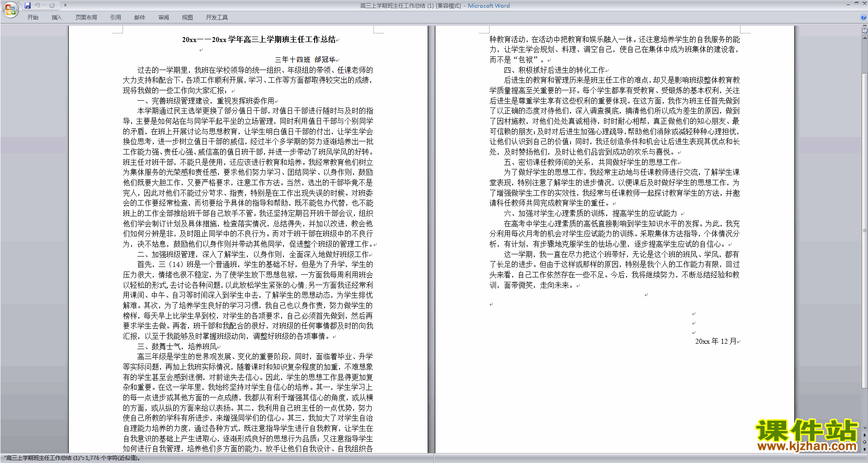Jump to next page with double-down arrow
This screenshot has height=463, width=868.
865,449
